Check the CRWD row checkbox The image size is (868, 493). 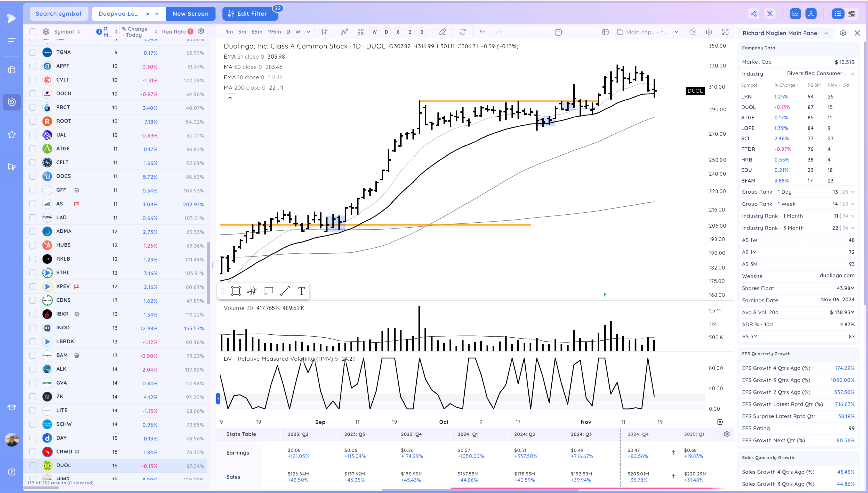point(33,452)
